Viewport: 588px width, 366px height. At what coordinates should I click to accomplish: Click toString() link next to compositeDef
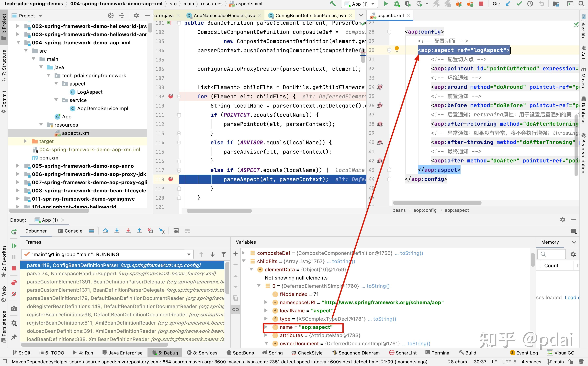(411, 253)
